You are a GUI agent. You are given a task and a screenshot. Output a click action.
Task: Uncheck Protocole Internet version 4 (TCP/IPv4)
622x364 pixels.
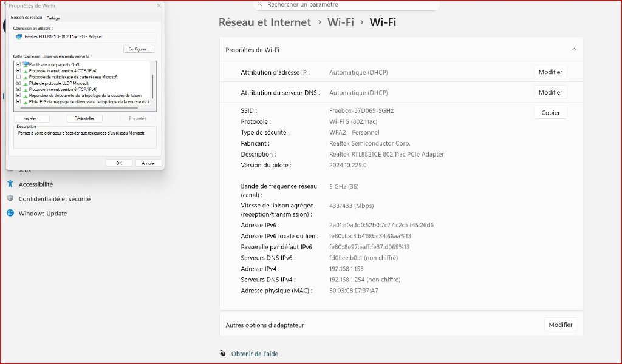[x=18, y=71]
